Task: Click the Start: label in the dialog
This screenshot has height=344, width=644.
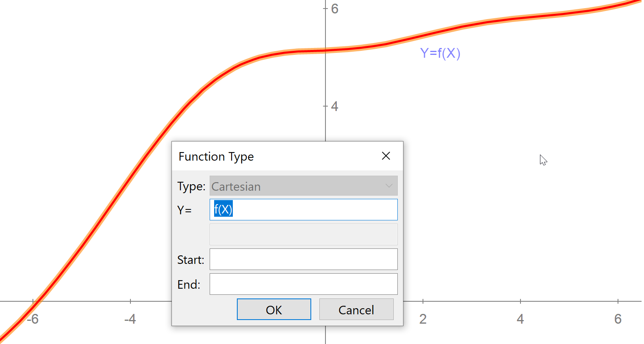Action: click(191, 260)
